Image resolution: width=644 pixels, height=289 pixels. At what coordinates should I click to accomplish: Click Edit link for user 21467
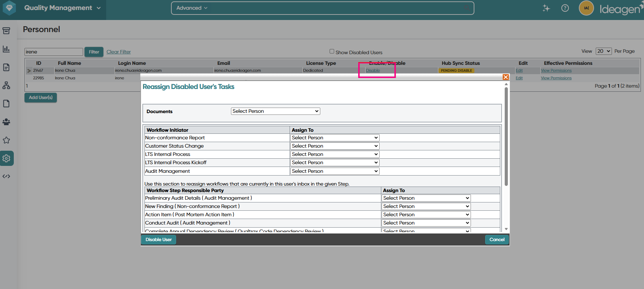[x=519, y=70]
